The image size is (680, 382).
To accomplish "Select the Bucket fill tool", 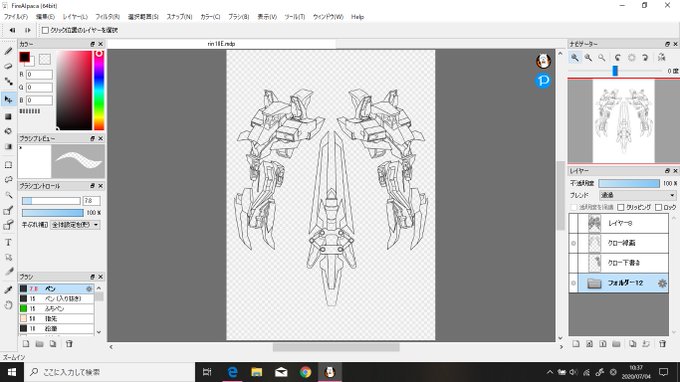I will pos(8,131).
